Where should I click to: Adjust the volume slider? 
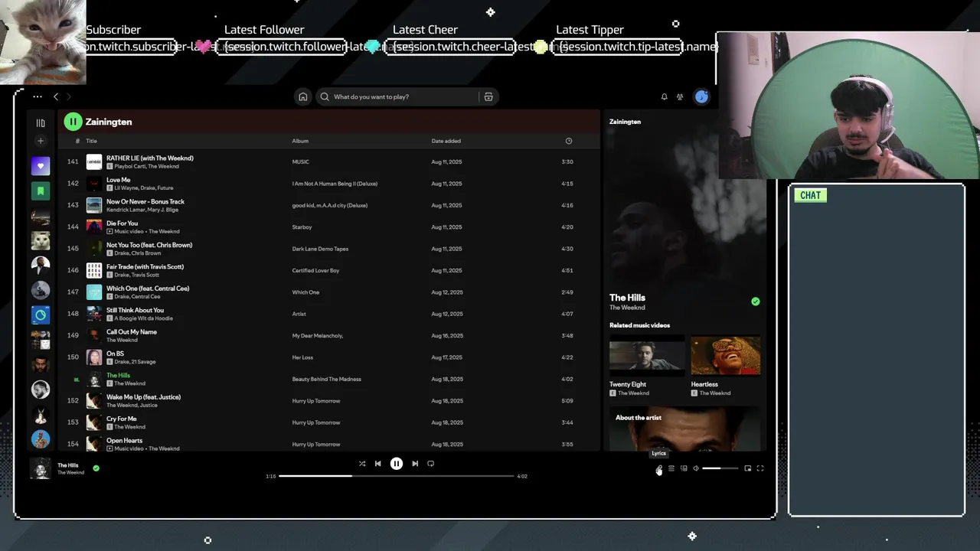(x=720, y=468)
